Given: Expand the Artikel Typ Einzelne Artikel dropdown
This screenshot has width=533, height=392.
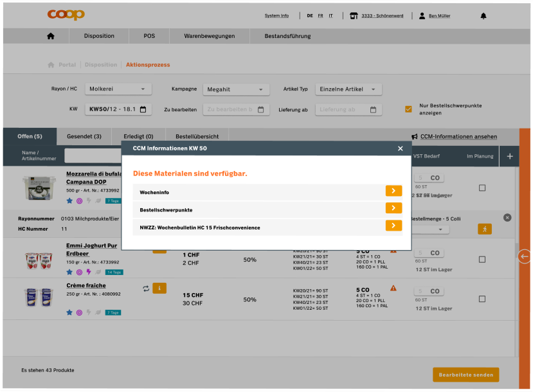Looking at the screenshot, I should click(x=348, y=89).
